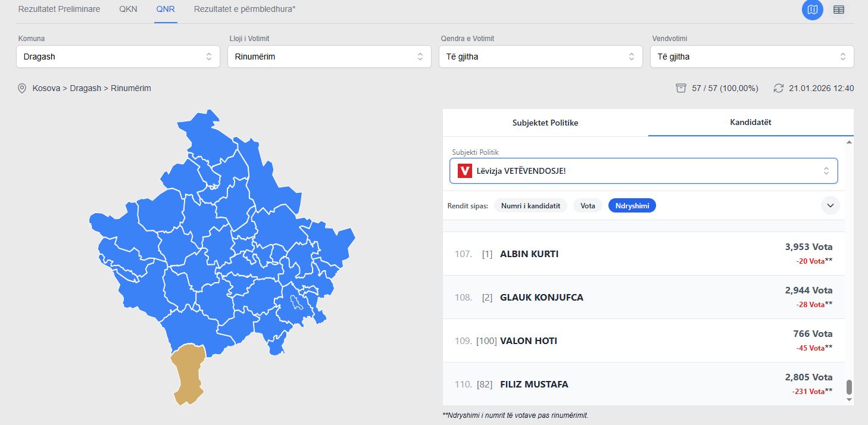Open the Vendvotimi dropdown
The height and width of the screenshot is (425, 868).
click(752, 57)
